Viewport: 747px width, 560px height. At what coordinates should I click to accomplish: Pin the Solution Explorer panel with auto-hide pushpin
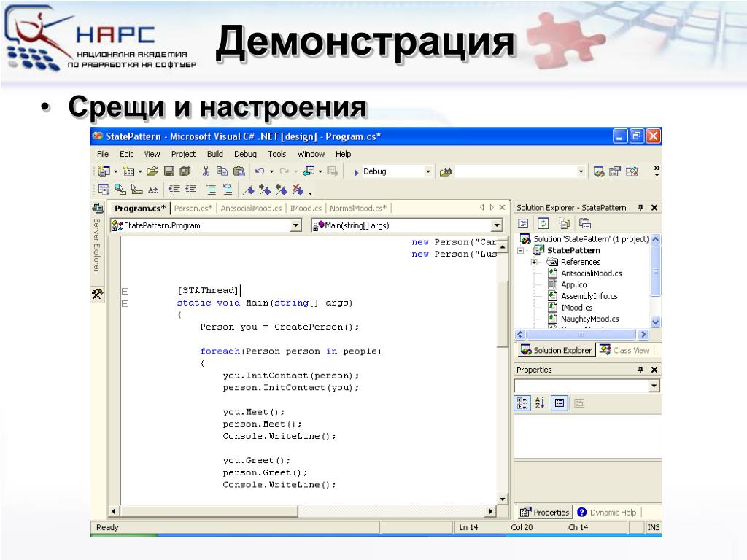[x=640, y=208]
